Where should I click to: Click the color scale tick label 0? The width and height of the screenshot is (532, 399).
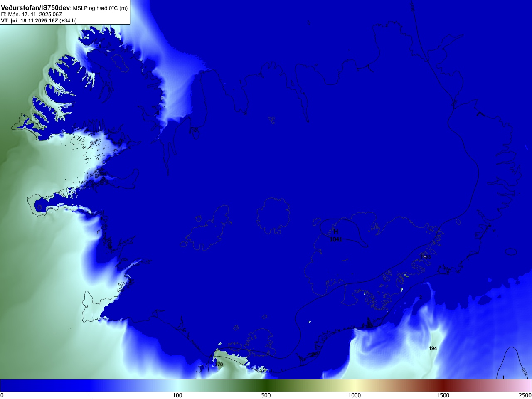[2, 395]
